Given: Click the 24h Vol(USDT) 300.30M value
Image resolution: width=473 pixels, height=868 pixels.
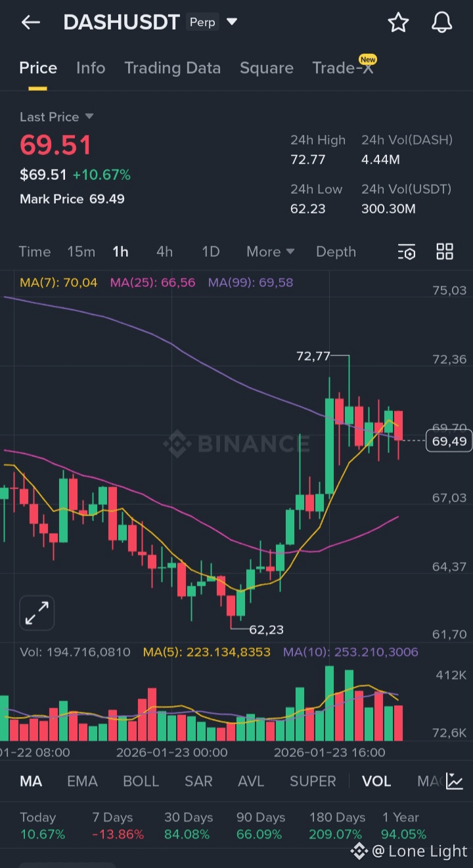Looking at the screenshot, I should pyautogui.click(x=388, y=209).
